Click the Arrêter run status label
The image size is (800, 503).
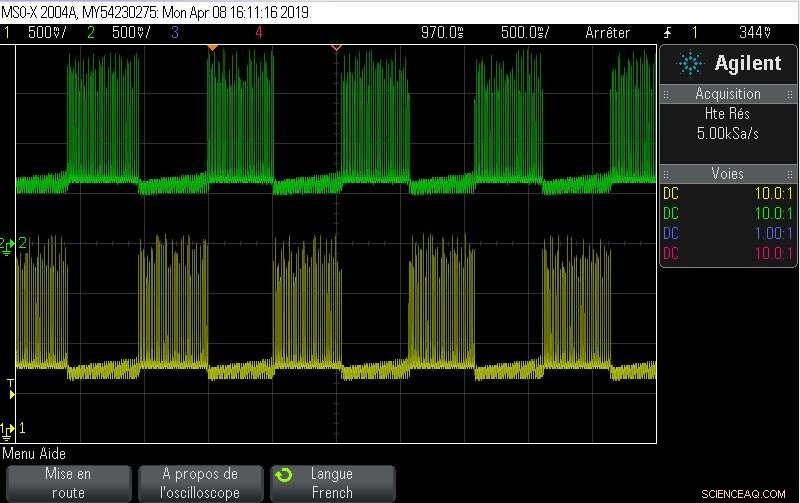(x=607, y=32)
